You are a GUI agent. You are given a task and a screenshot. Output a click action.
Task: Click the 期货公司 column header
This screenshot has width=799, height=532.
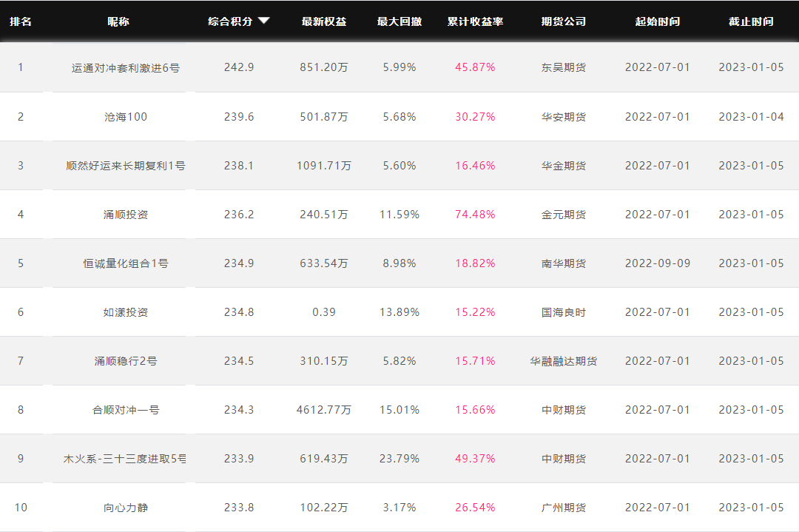tap(564, 21)
